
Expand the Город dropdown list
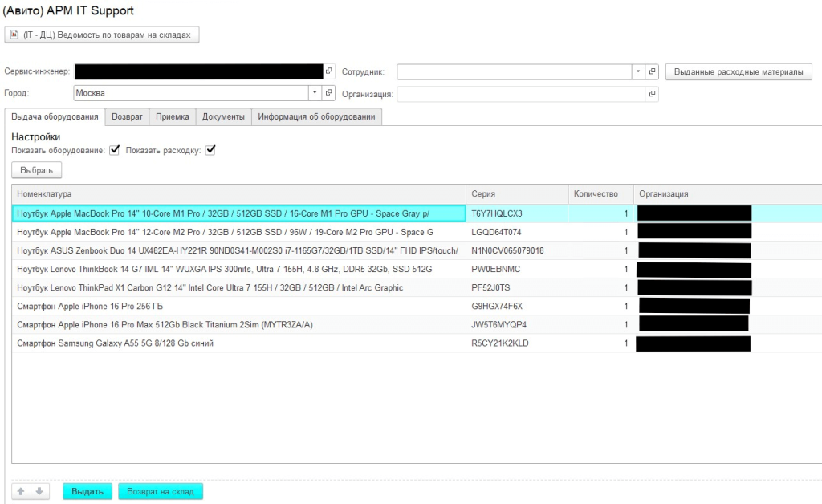coord(315,93)
